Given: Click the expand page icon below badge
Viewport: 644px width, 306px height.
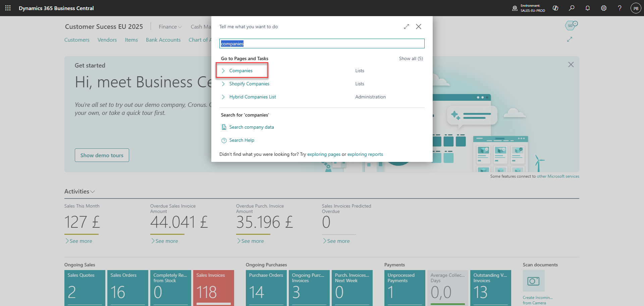Looking at the screenshot, I should (570, 39).
